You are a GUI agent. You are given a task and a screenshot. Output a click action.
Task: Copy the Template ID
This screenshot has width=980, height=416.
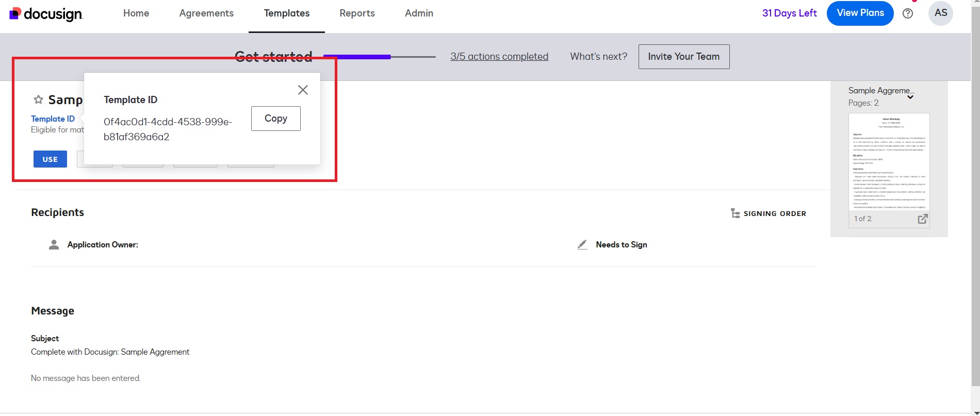(x=275, y=119)
